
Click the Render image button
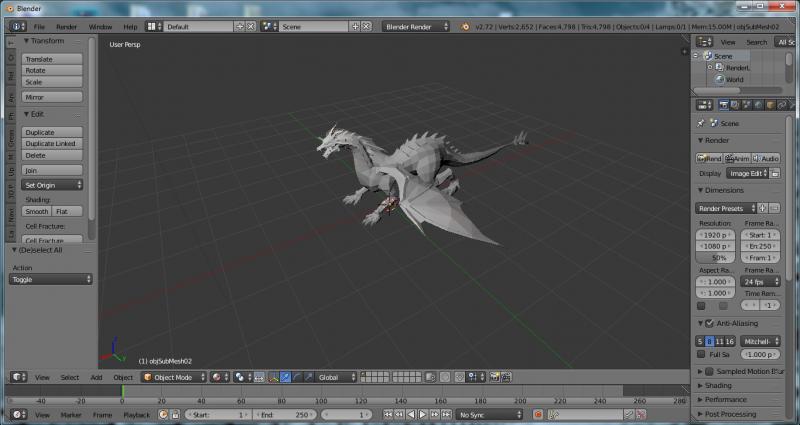[709, 158]
